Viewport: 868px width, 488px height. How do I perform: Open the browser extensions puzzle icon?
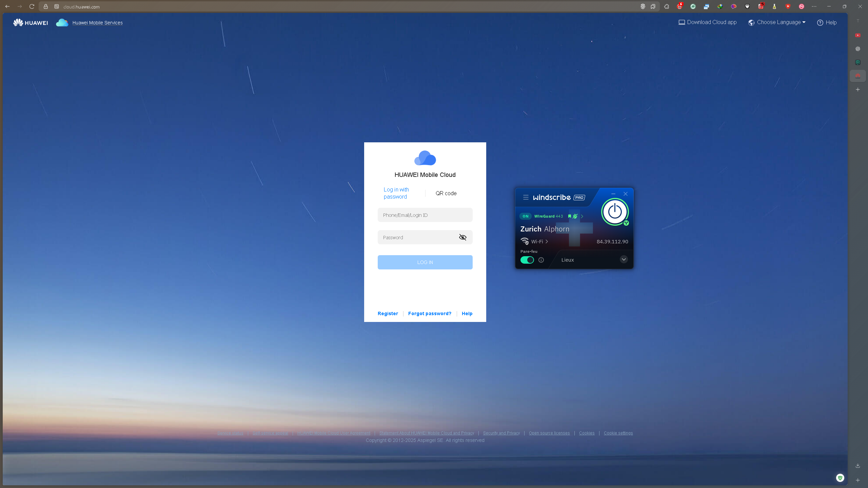tap(667, 6)
